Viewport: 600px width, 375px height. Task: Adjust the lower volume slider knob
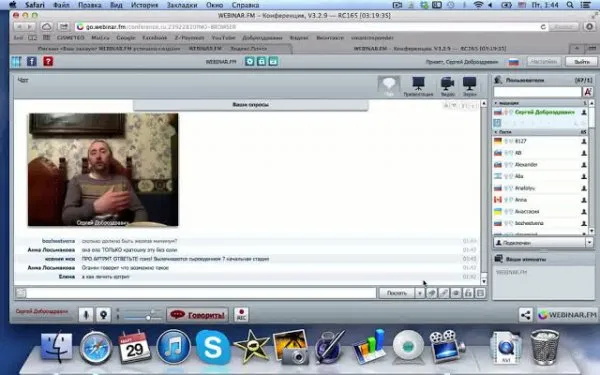coord(148,318)
